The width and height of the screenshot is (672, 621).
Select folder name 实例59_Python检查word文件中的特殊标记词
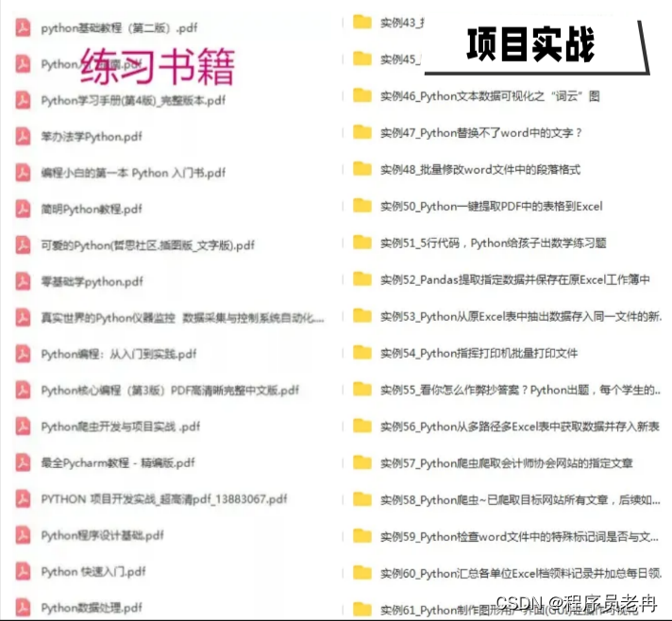pyautogui.click(x=519, y=537)
